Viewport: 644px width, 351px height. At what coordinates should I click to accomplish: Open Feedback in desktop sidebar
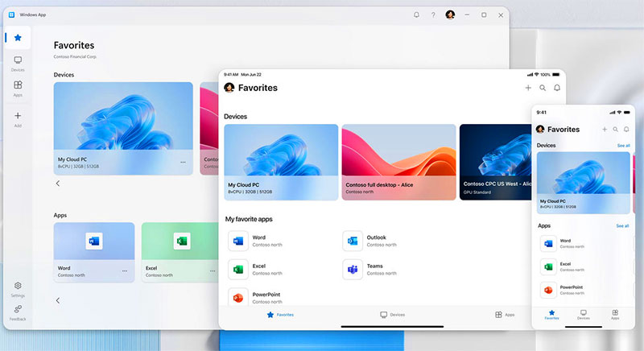(18, 313)
